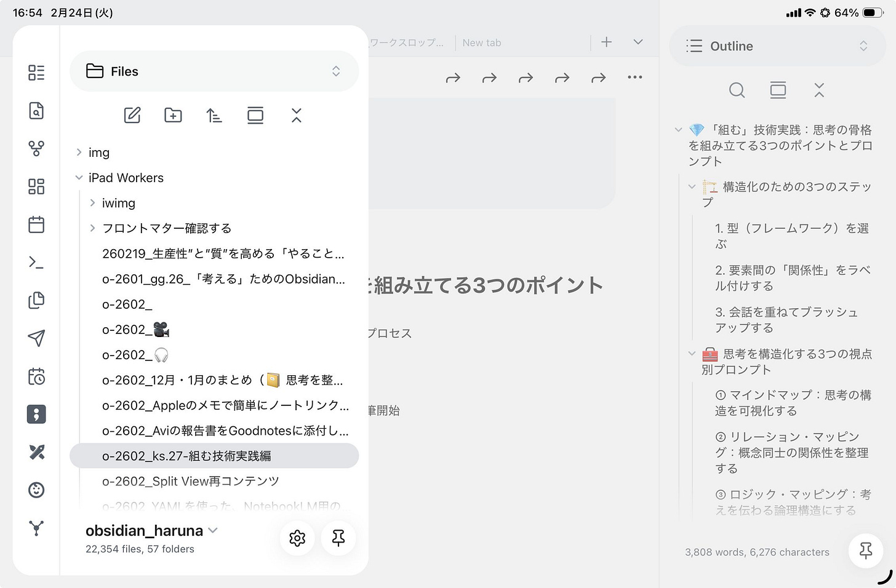Click the paper plane publish icon
Viewport: 896px width, 588px height.
(x=36, y=338)
